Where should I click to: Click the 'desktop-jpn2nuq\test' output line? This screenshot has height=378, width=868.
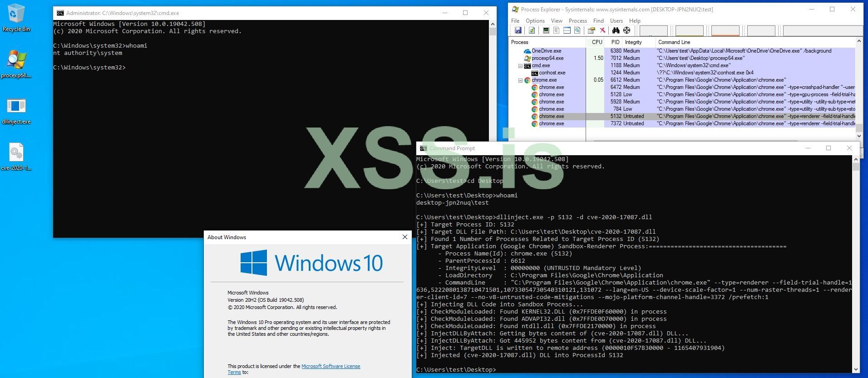(453, 203)
